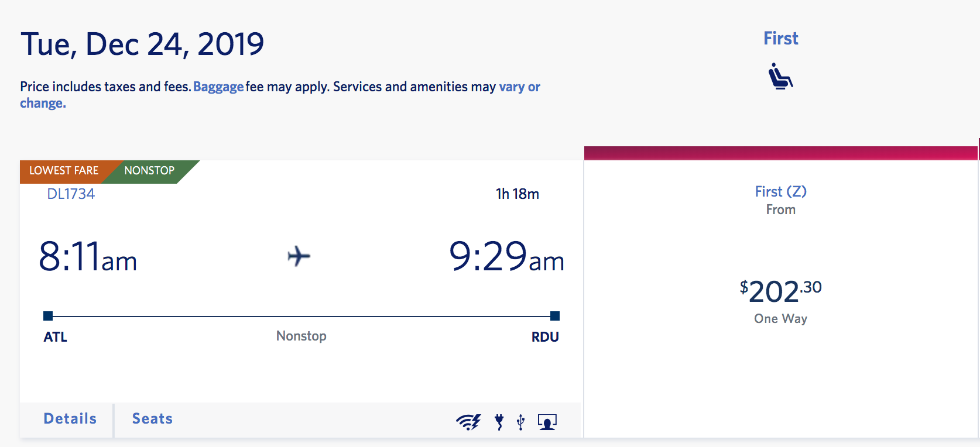Click the First (Z) fare class link
The height and width of the screenshot is (447, 980).
(x=780, y=191)
